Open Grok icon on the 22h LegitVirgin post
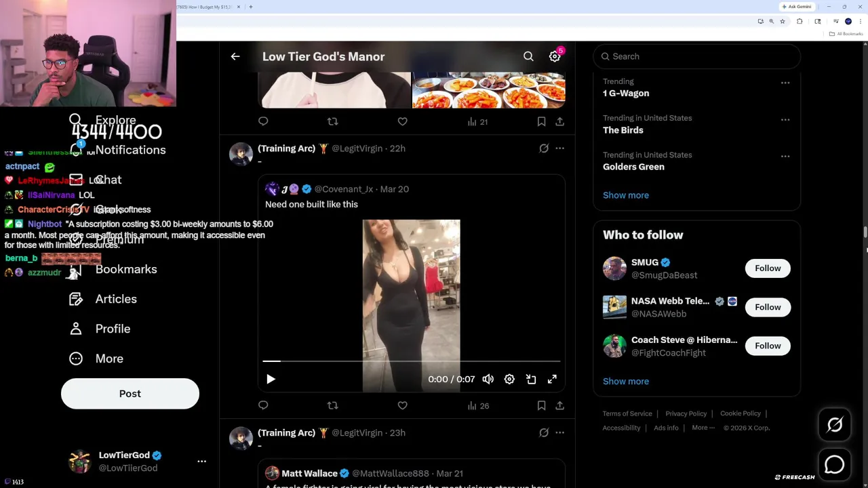 coord(544,148)
